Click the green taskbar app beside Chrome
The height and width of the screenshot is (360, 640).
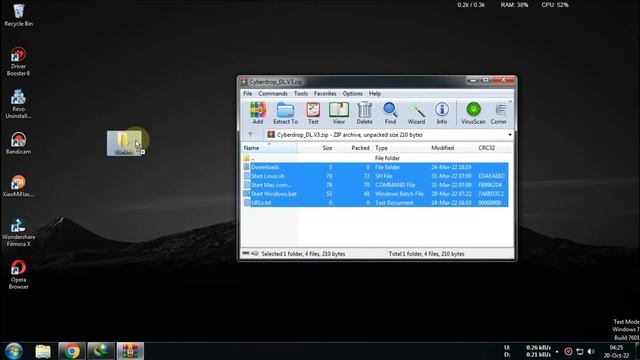click(x=101, y=351)
